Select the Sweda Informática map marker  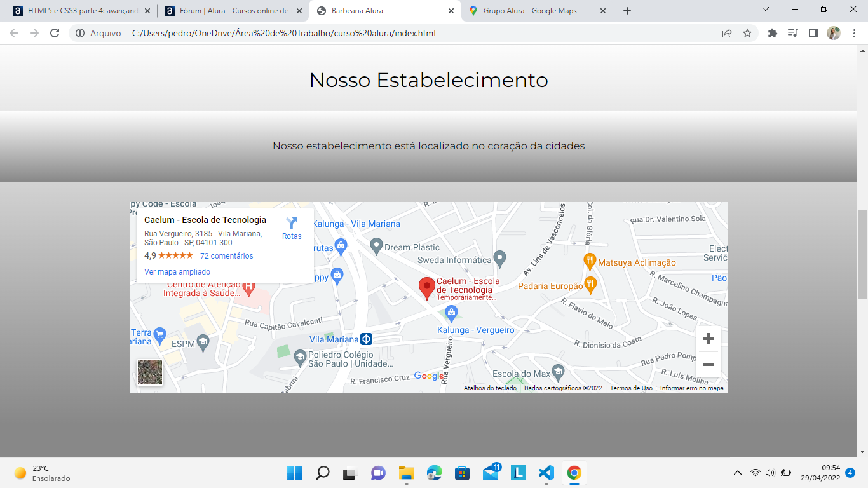[x=500, y=258]
